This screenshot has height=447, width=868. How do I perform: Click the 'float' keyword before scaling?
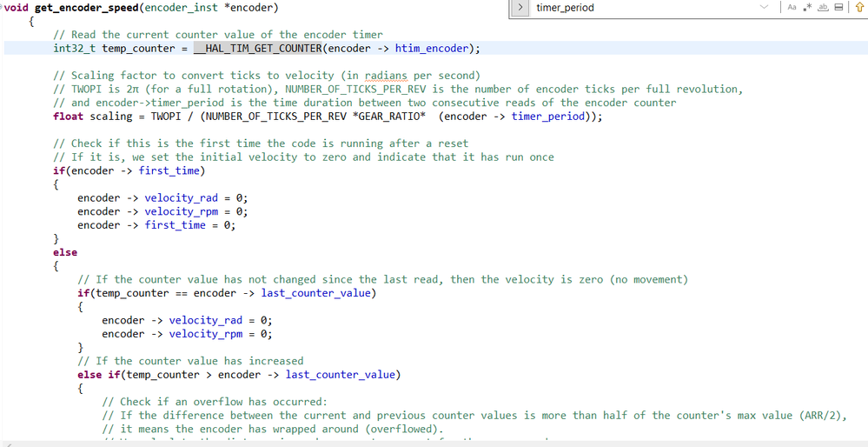click(68, 117)
